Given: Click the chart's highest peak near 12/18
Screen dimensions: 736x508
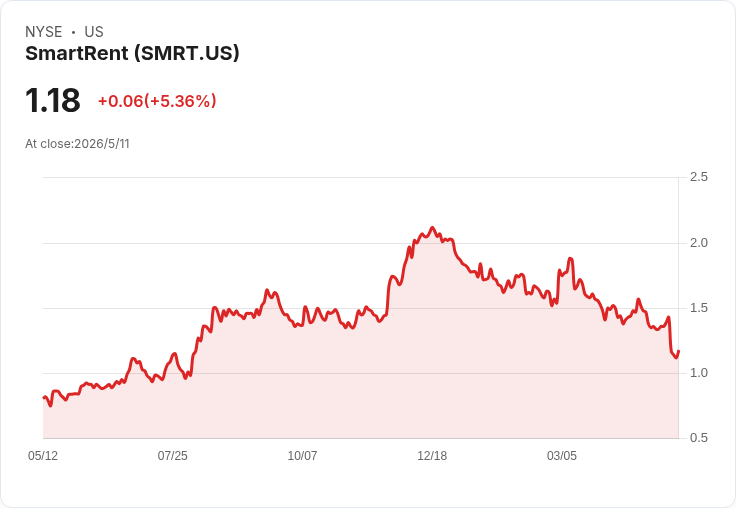Looking at the screenshot, I should tap(432, 228).
